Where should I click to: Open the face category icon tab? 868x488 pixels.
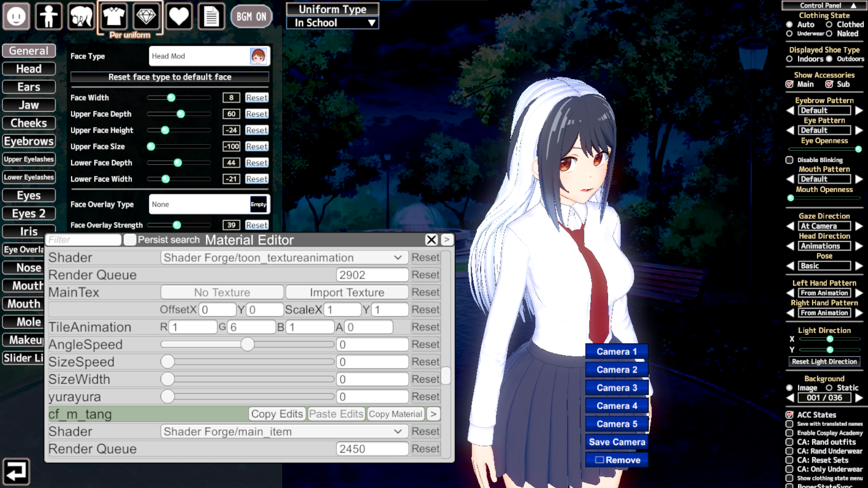(x=16, y=17)
